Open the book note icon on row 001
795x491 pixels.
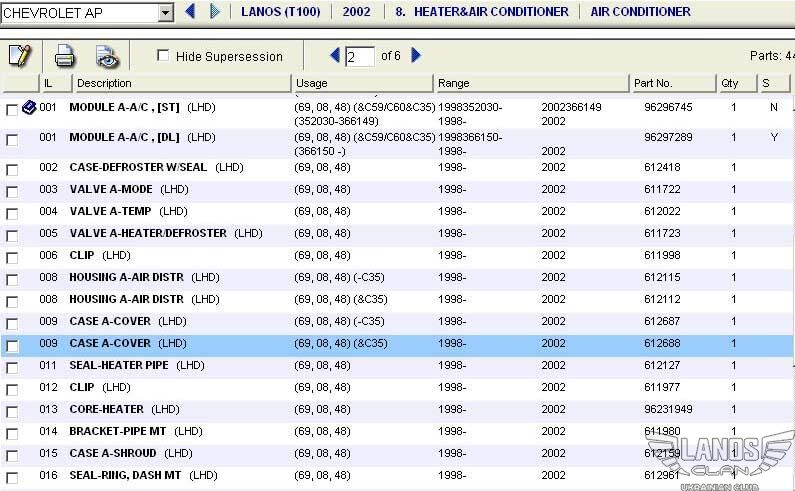point(29,108)
